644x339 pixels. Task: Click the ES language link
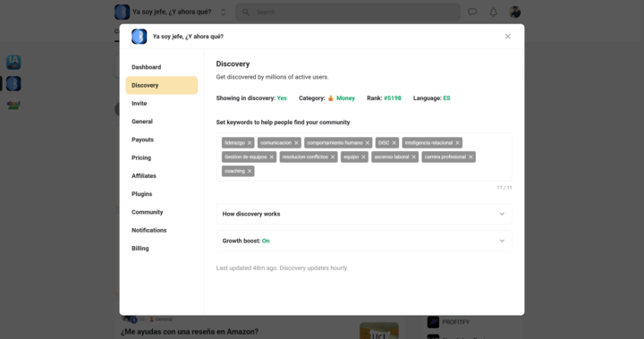[x=446, y=98]
